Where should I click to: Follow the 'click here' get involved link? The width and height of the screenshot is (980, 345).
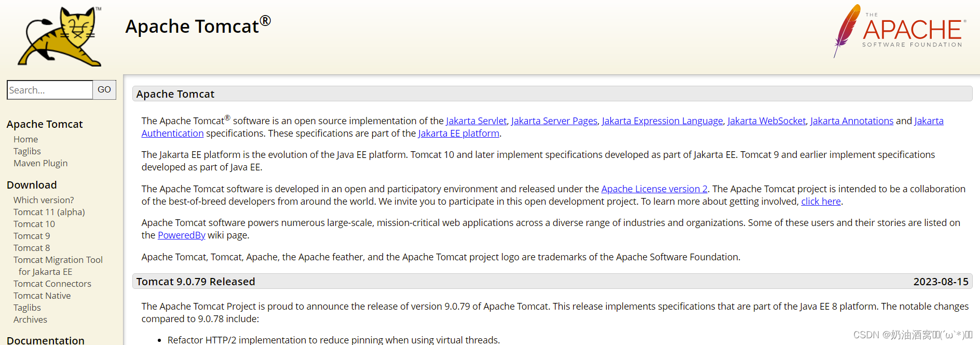tap(821, 202)
